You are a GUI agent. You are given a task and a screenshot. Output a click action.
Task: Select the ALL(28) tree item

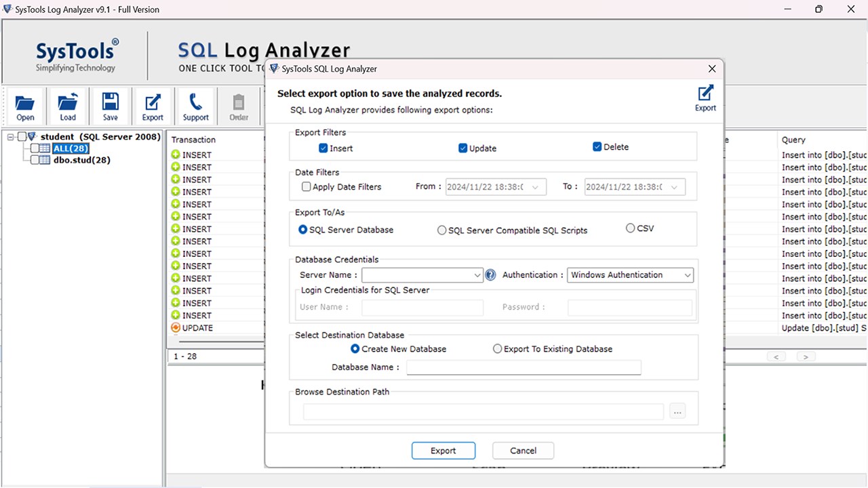(x=71, y=148)
